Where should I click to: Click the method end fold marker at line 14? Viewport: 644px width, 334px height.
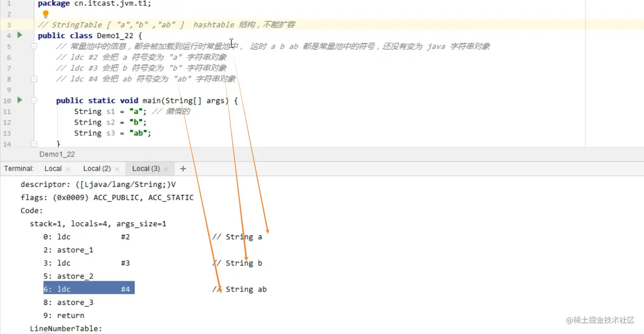pos(34,144)
